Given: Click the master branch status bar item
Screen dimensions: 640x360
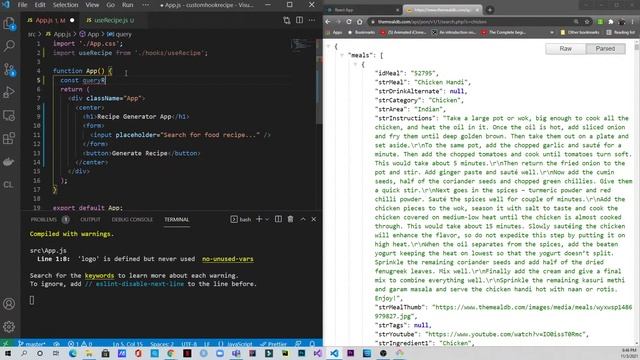Looking at the screenshot, I should pyautogui.click(x=32, y=344).
